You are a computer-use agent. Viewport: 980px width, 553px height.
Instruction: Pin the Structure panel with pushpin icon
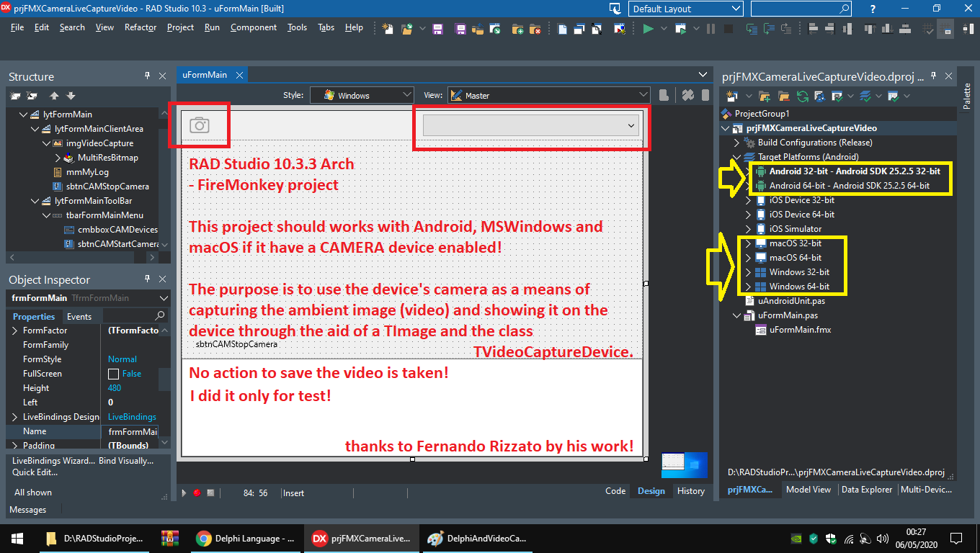147,76
